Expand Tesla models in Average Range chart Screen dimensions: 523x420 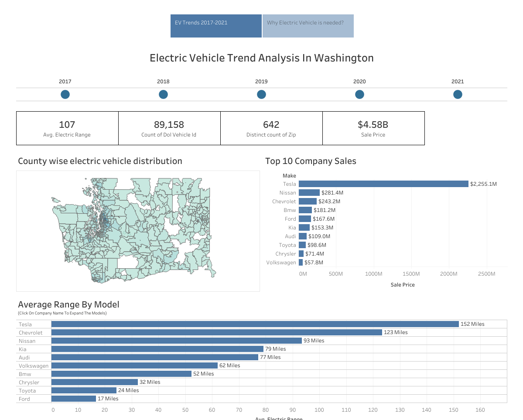click(x=25, y=324)
